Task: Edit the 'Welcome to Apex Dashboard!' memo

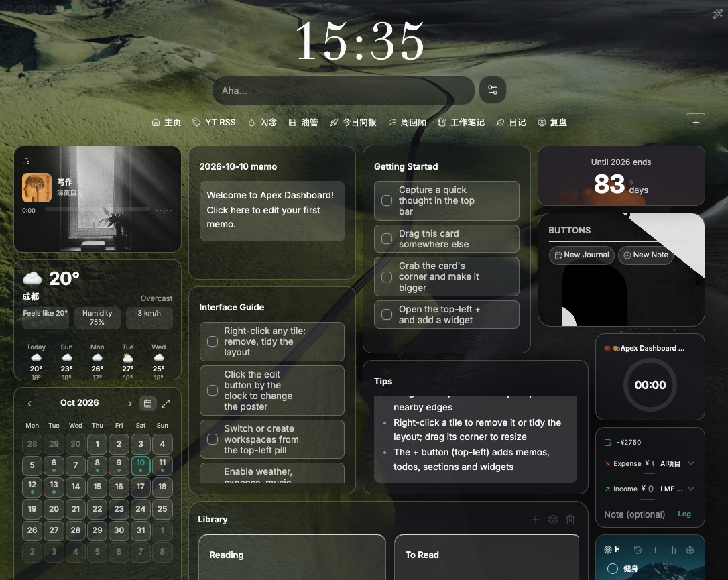Action: coord(272,211)
